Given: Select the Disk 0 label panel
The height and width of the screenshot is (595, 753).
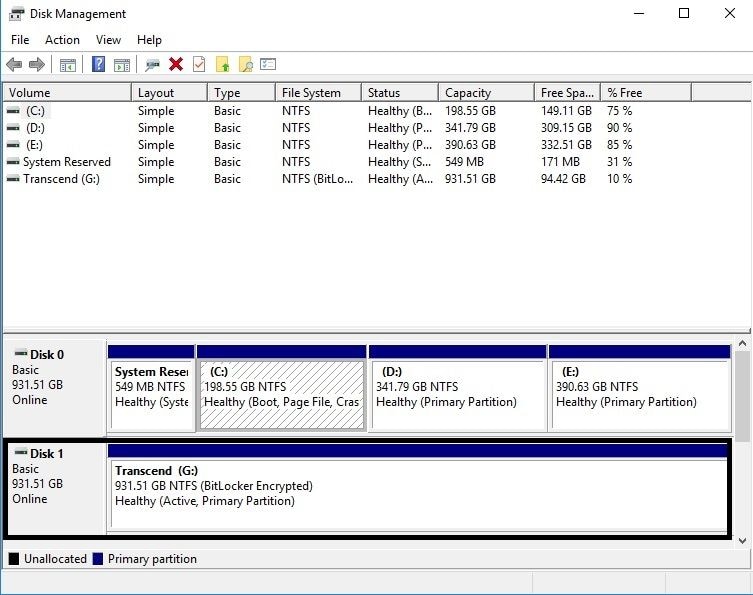Looking at the screenshot, I should (x=55, y=386).
